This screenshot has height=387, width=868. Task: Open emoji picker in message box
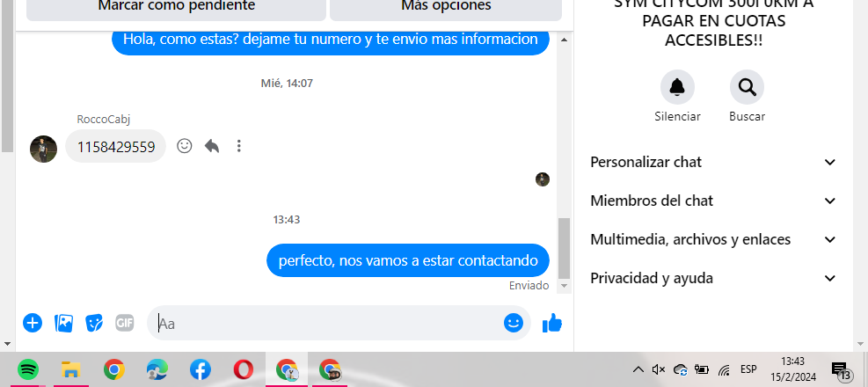pos(514,323)
